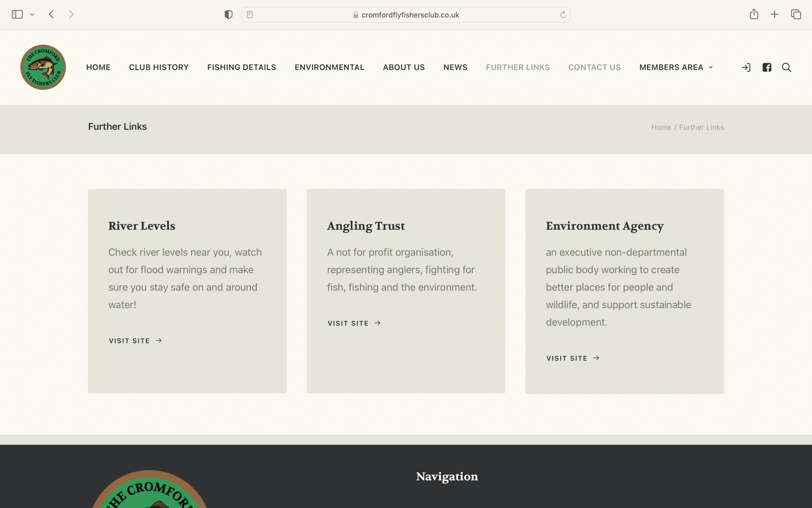
Task: Click the Environment Agency card heading
Action: [605, 226]
